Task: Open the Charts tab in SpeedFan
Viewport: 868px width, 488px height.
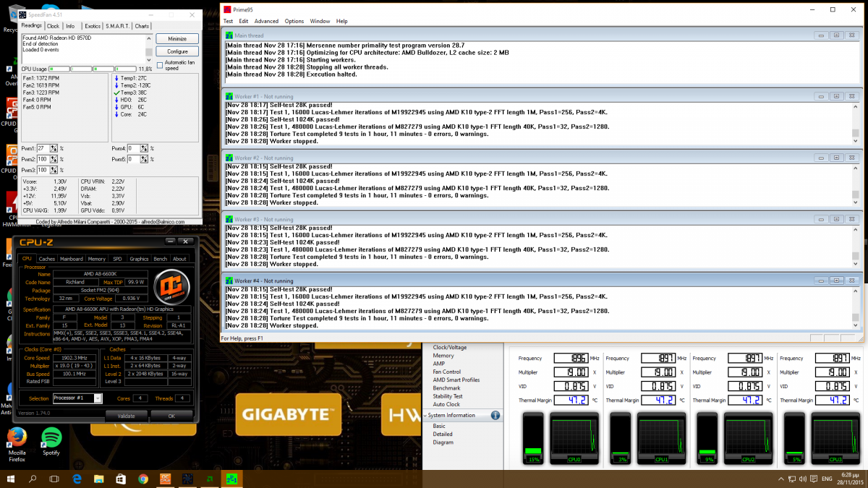Action: tap(142, 26)
